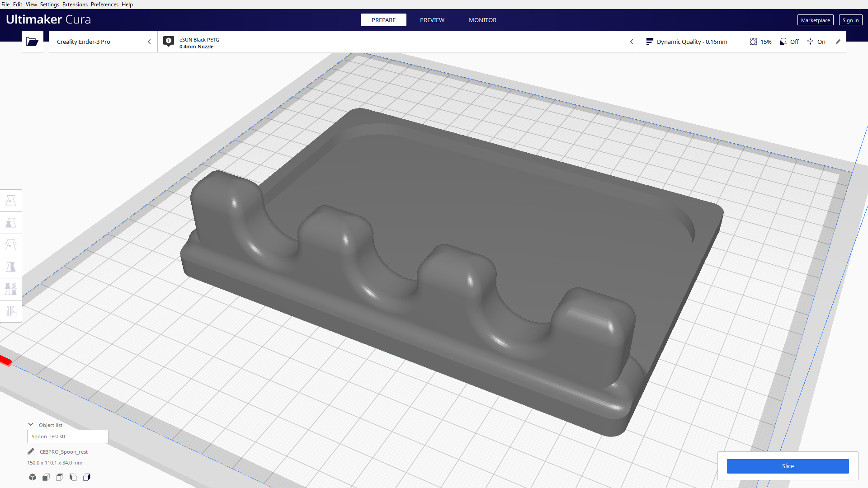This screenshot has width=868, height=488.
Task: Toggle support generation from Off
Action: coord(789,42)
